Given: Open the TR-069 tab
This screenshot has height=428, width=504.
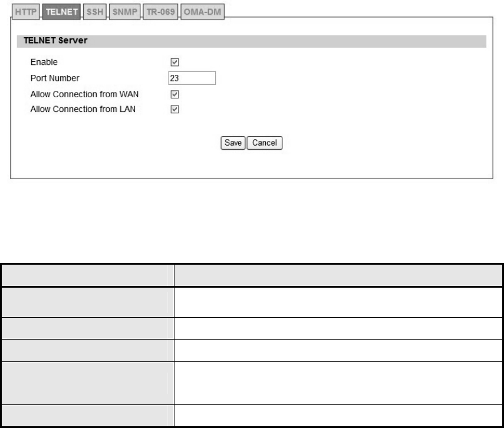Looking at the screenshot, I should pos(160,12).
